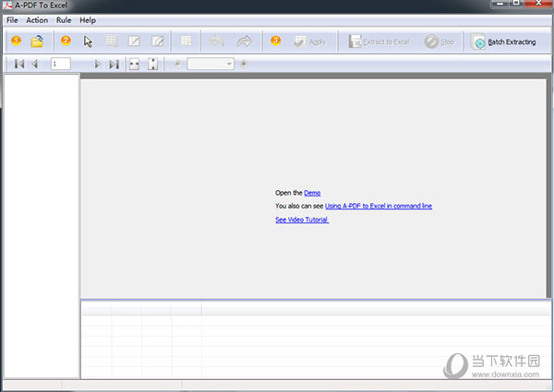Viewport: 554px width, 392px height.
Task: Click Extract to Excel button
Action: (379, 42)
